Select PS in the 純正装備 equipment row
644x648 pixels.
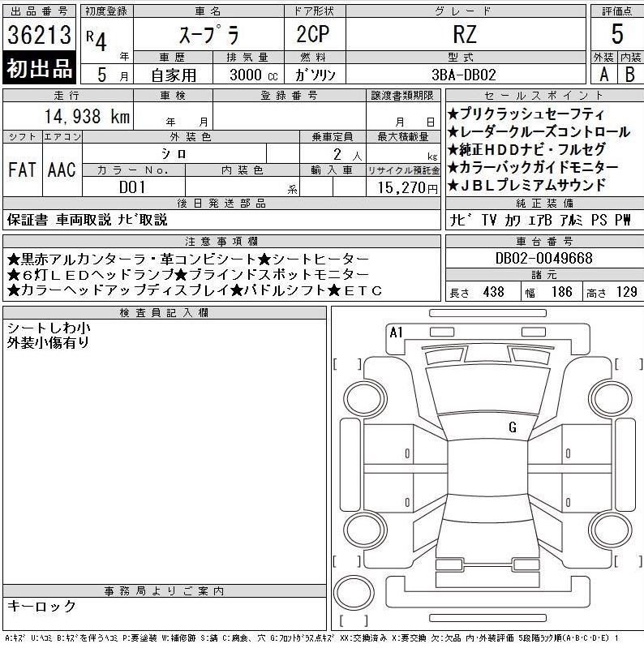pyautogui.click(x=599, y=220)
